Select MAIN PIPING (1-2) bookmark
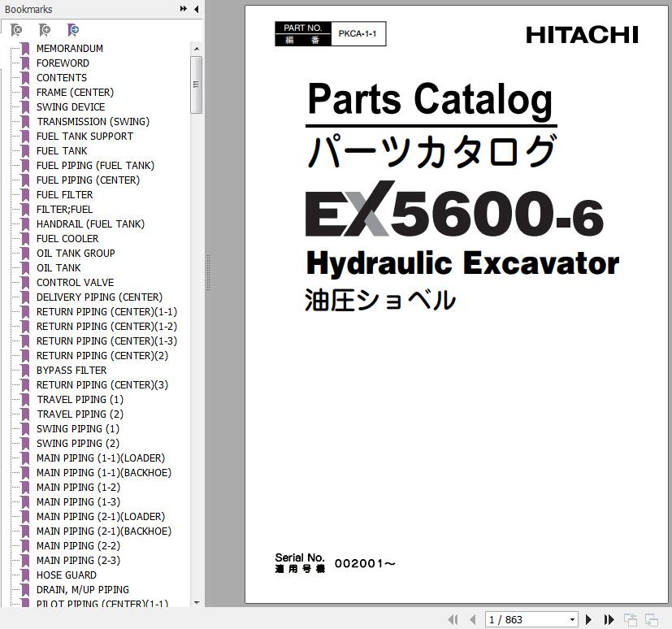 79,487
